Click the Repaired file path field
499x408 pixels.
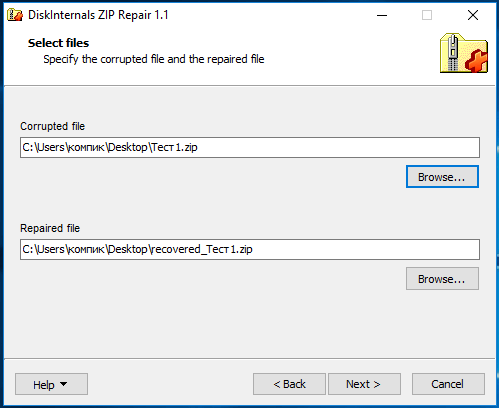coord(250,249)
